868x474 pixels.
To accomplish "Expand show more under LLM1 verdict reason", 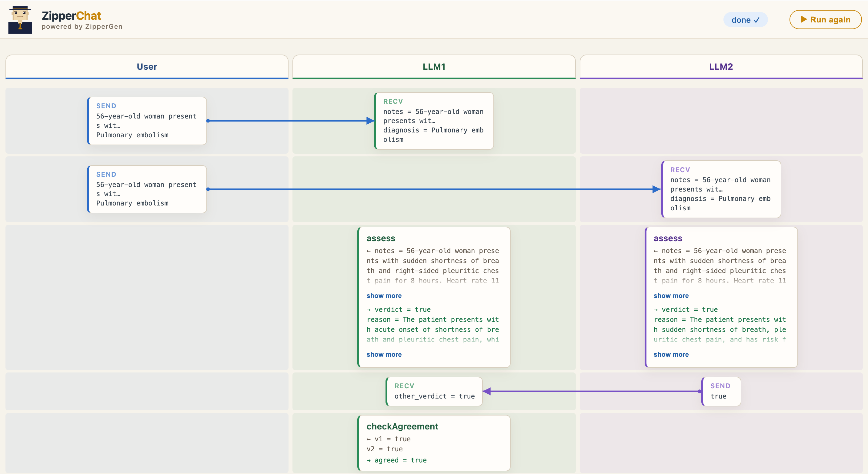I will coord(384,354).
